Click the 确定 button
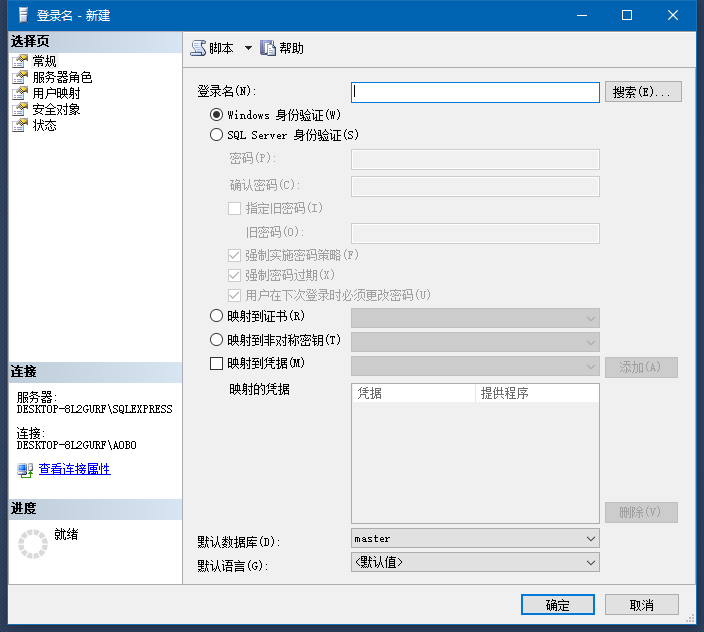Screen dimensions: 704x632 click(x=558, y=605)
